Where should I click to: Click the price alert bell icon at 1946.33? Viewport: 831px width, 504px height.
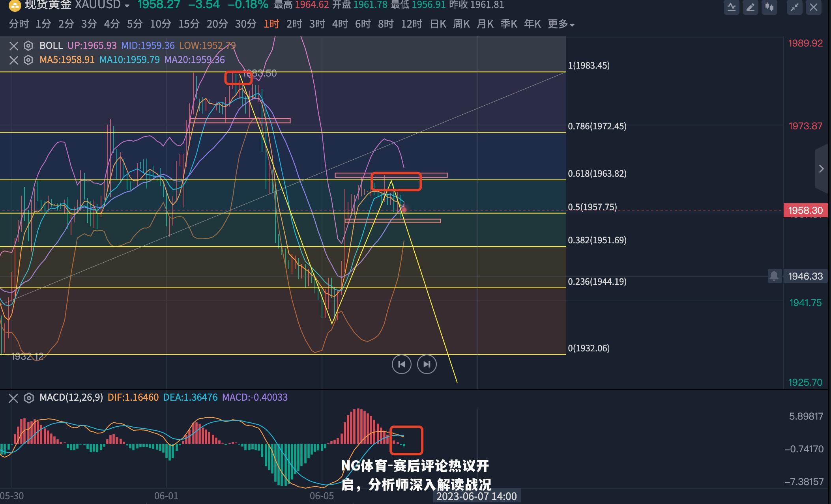point(774,276)
